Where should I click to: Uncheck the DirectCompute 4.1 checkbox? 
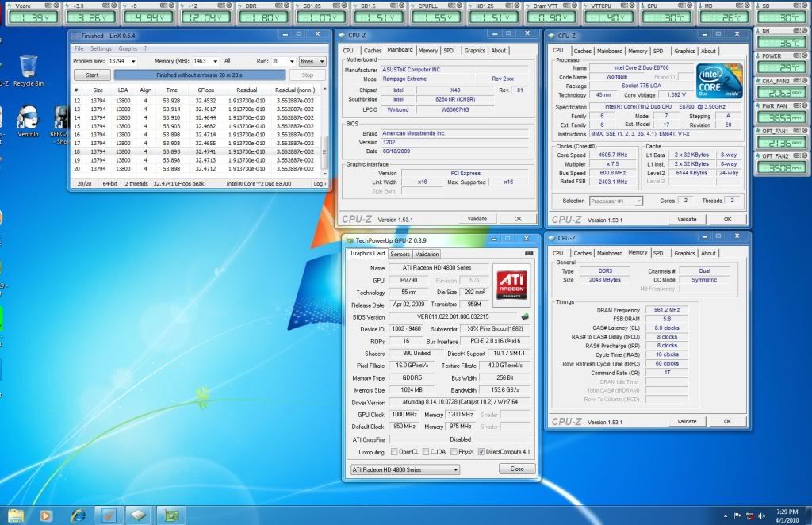pos(481,452)
